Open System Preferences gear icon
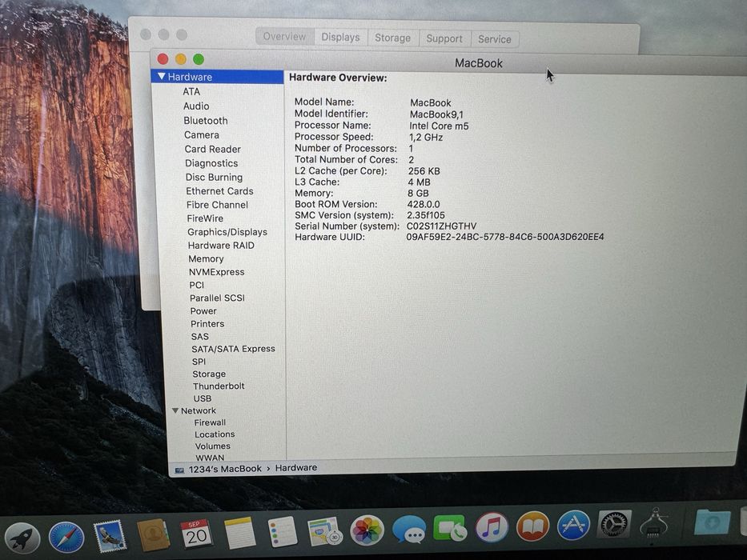Viewport: 747px width, 560px height. click(x=614, y=524)
